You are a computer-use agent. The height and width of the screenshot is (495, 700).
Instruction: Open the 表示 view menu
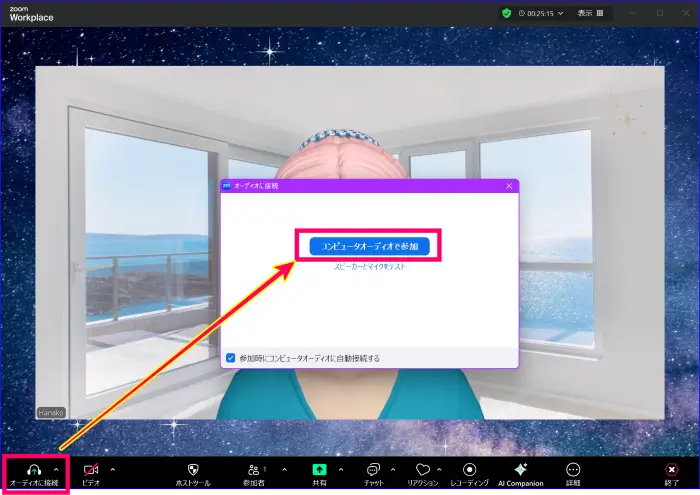pyautogui.click(x=588, y=13)
